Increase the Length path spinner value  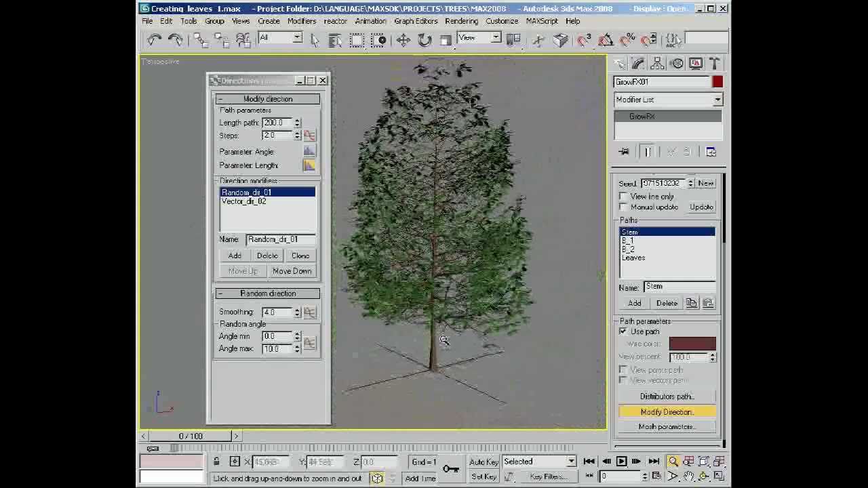point(297,121)
